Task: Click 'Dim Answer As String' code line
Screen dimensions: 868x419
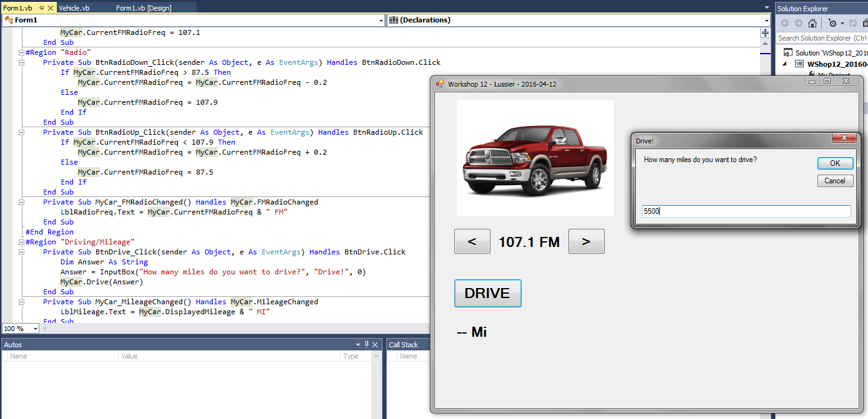Action: [104, 262]
